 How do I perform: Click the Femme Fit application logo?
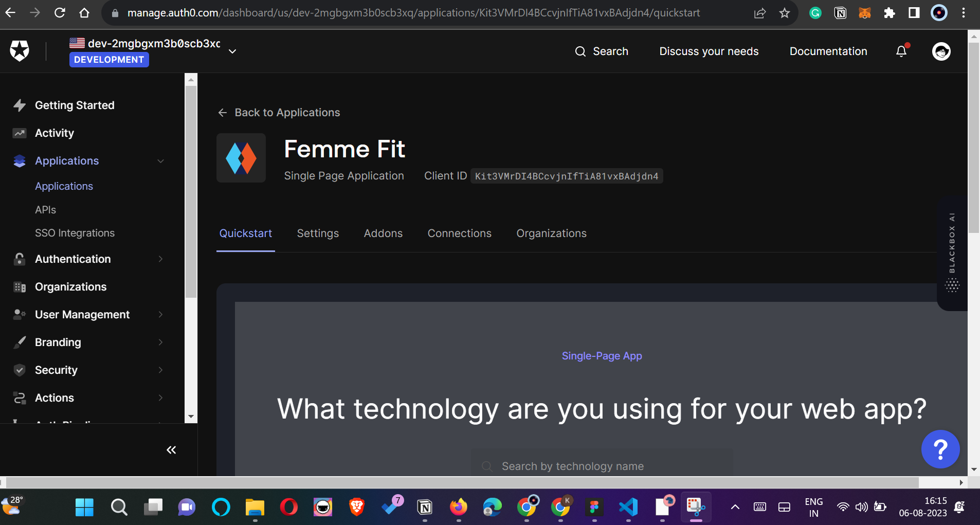point(241,158)
